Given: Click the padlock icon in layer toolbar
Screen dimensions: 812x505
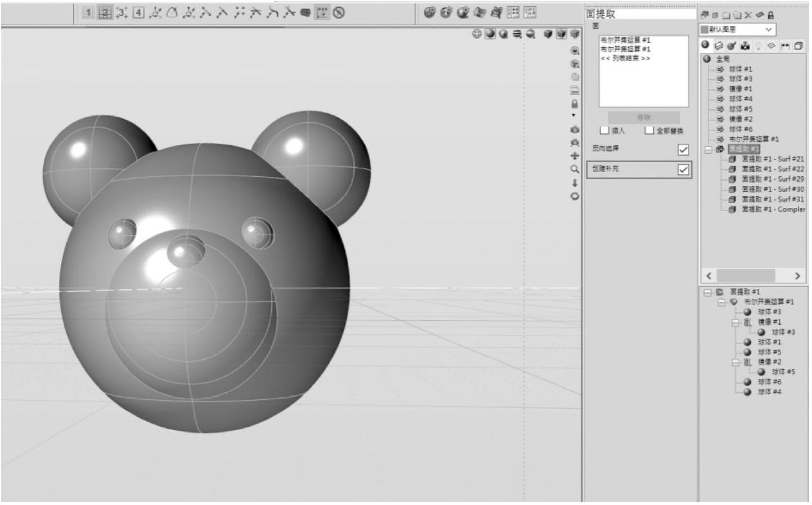Looking at the screenshot, I should (770, 15).
